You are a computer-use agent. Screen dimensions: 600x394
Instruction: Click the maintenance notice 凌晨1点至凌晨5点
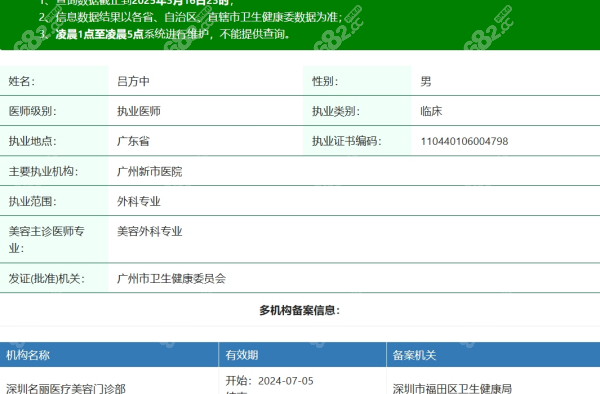click(x=164, y=34)
